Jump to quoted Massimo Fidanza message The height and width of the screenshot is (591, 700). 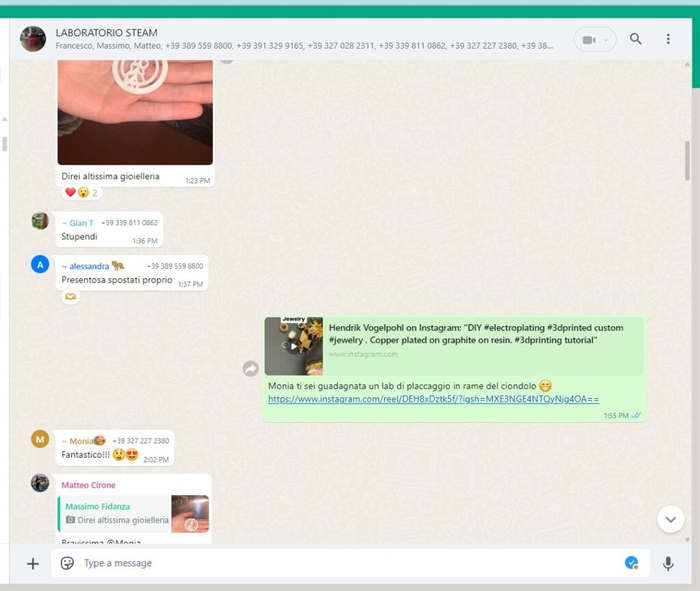pos(133,514)
